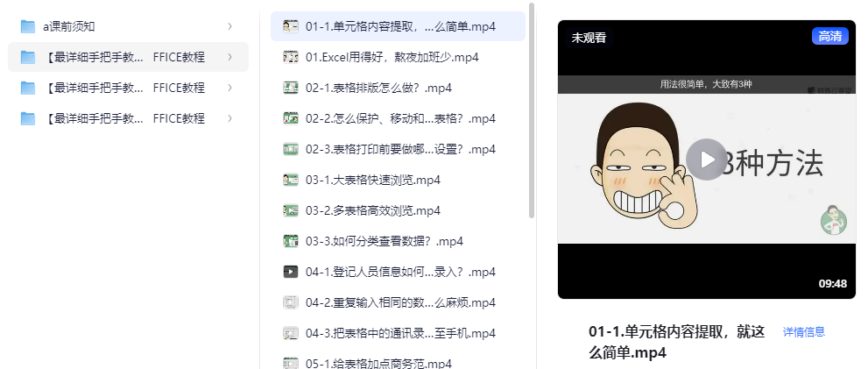
Task: Click thumbnail icon of 03-3.如何分类查看数据 file
Action: pos(291,241)
